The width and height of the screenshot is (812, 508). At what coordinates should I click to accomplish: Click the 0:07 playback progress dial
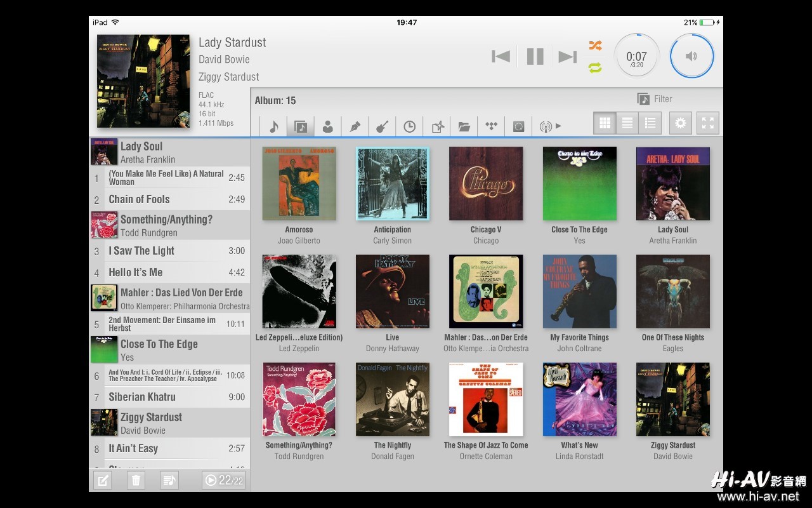(x=636, y=57)
